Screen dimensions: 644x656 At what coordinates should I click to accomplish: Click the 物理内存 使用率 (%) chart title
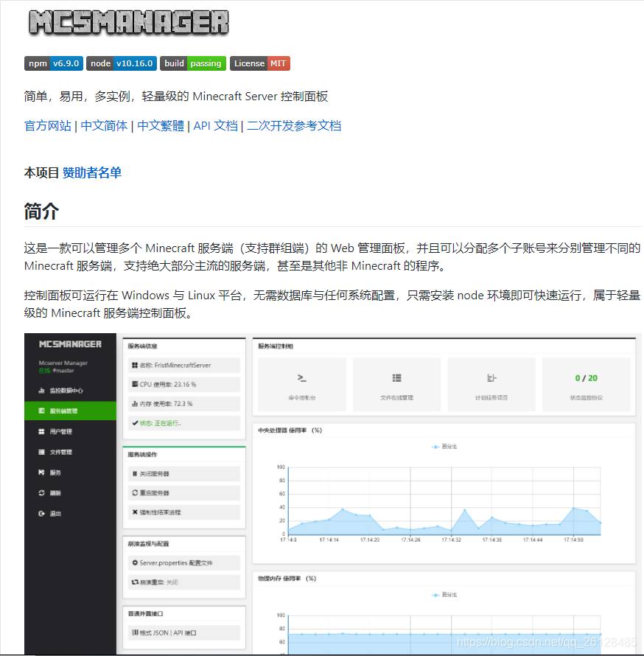pyautogui.click(x=287, y=578)
